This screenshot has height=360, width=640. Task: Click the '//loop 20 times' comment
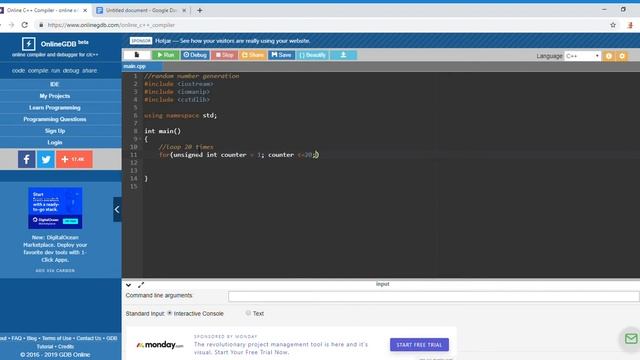click(186, 147)
